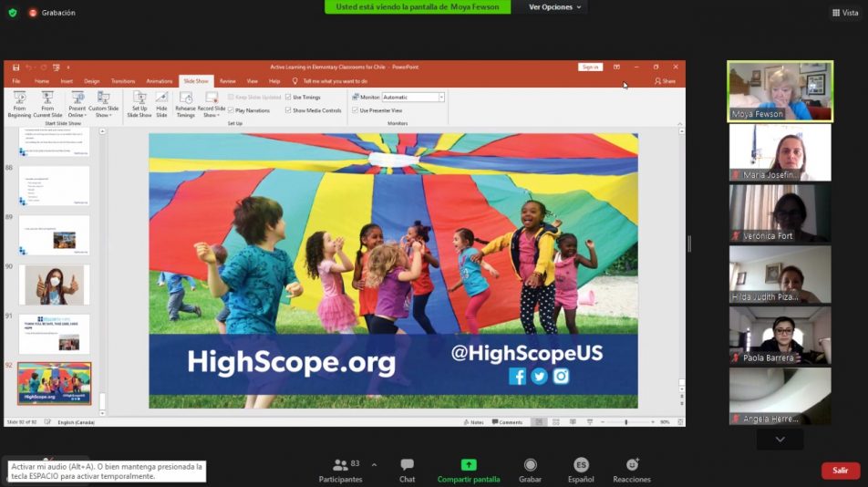Switch to the Home tab
The image size is (868, 487).
[42, 81]
